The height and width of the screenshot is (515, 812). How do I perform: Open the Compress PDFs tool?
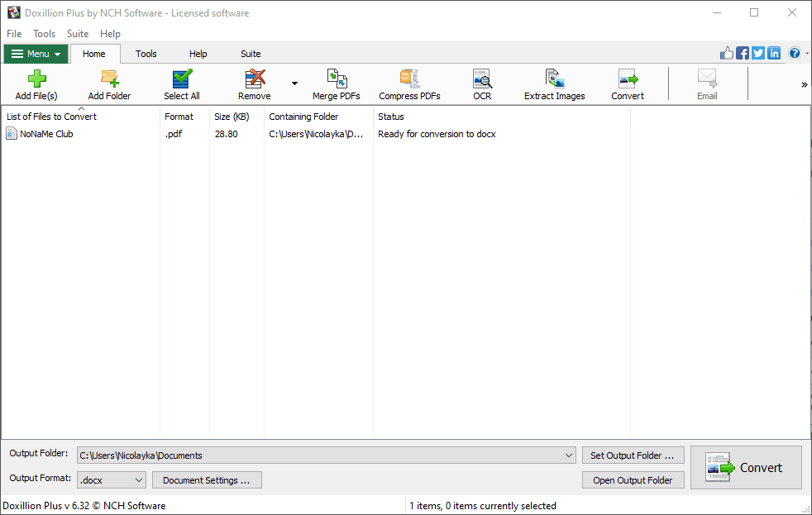pos(409,84)
